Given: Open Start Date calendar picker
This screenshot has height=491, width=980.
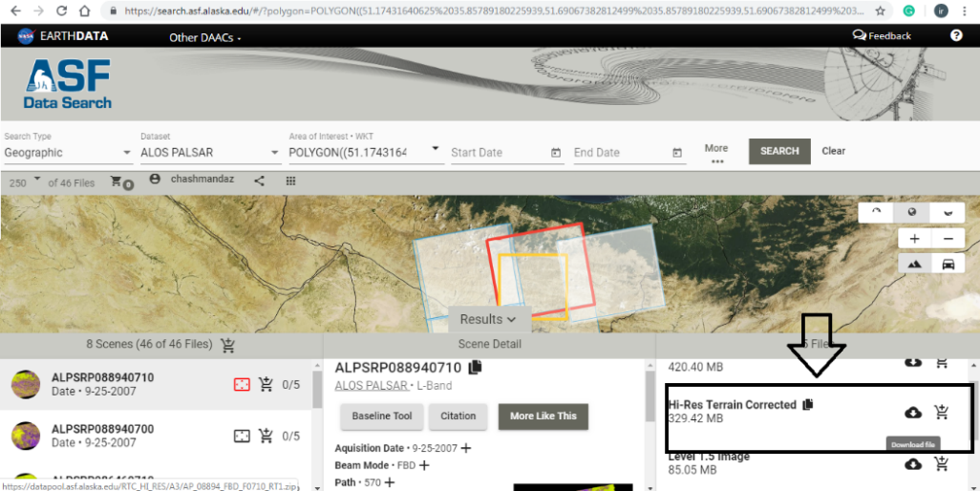Looking at the screenshot, I should pos(556,153).
